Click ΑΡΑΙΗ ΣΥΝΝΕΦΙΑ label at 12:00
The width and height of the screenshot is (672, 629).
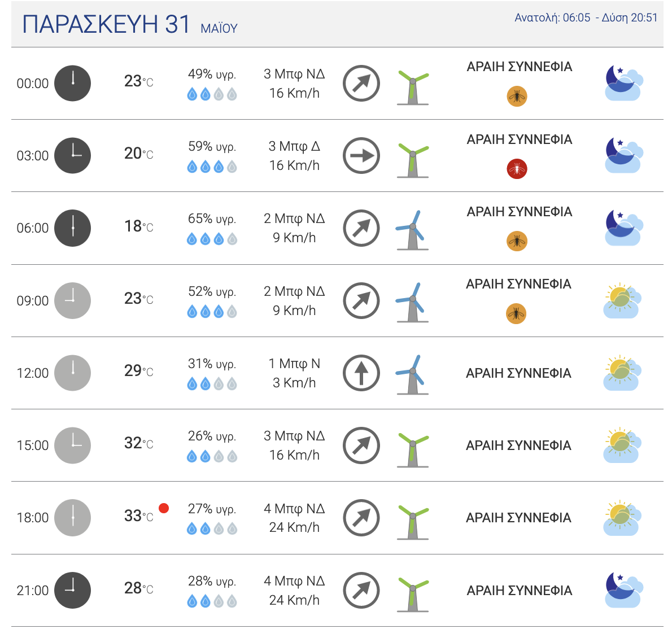(518, 373)
